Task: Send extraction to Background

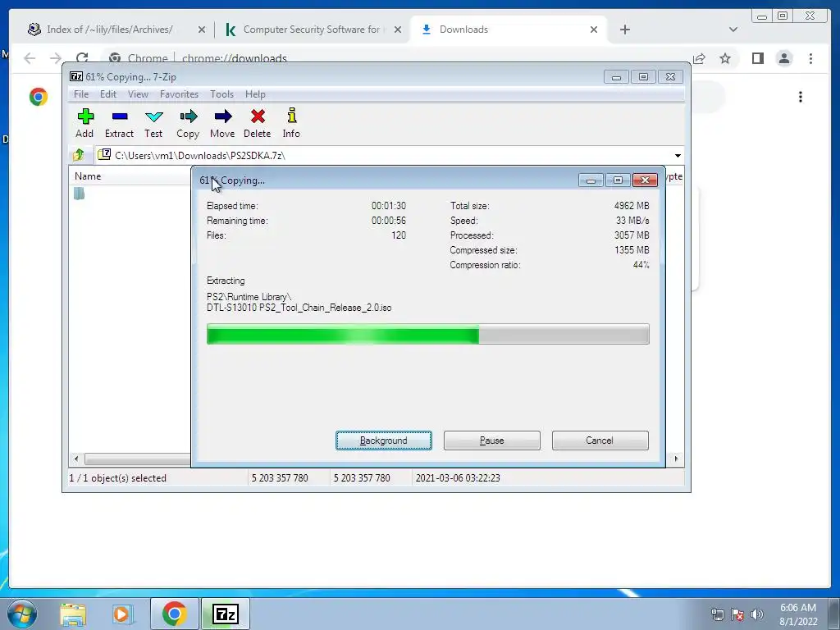Action: point(384,441)
